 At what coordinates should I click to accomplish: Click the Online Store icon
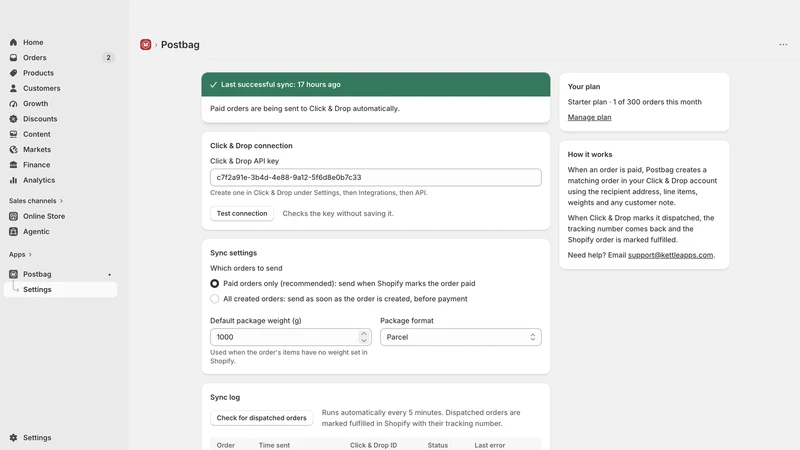coord(13,216)
